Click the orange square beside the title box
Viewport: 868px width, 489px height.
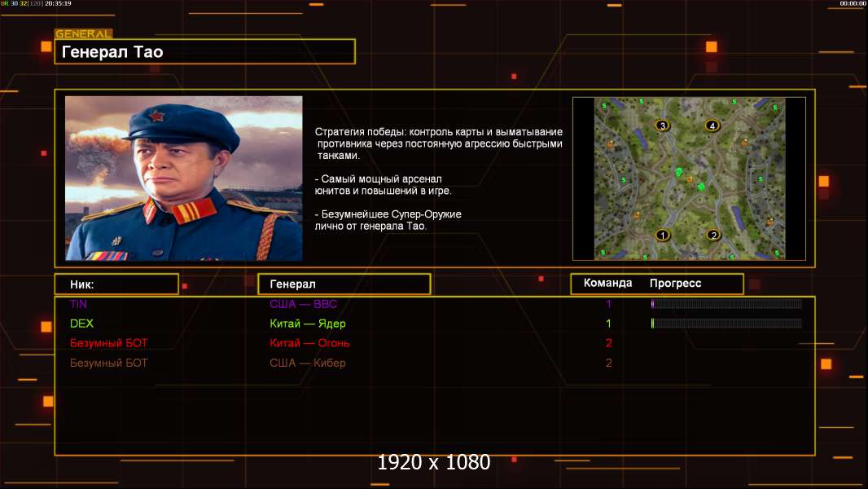[x=46, y=46]
